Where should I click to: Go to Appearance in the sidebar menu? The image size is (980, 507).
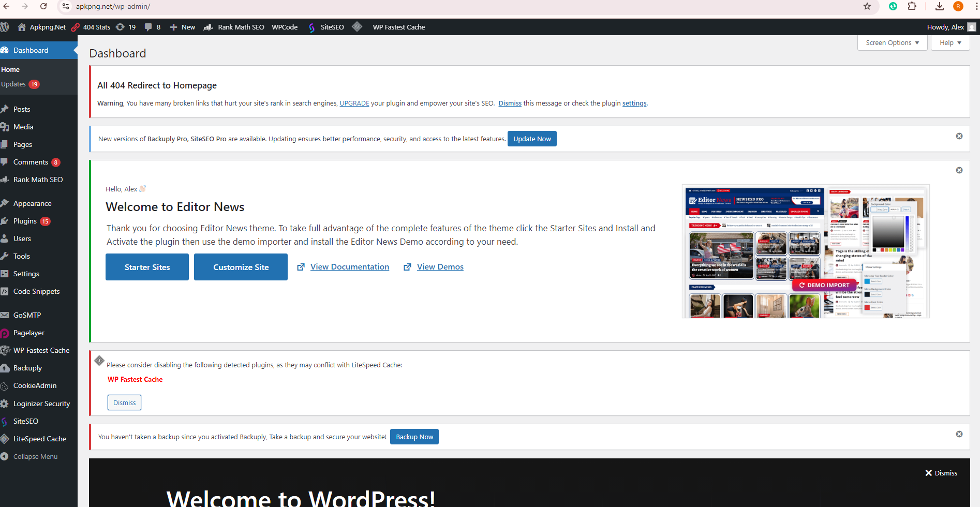tap(32, 203)
